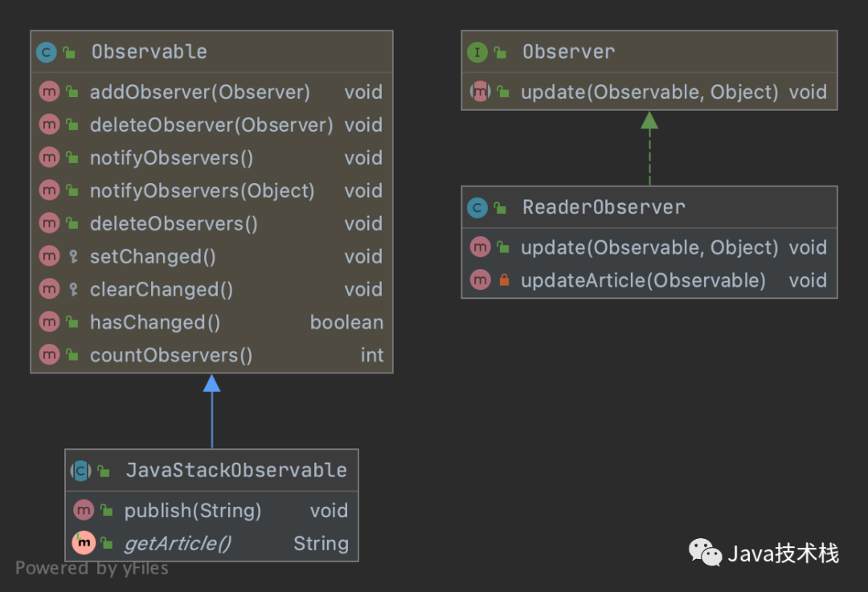The image size is (868, 592).
Task: Select the publish(String) method
Action: [193, 511]
